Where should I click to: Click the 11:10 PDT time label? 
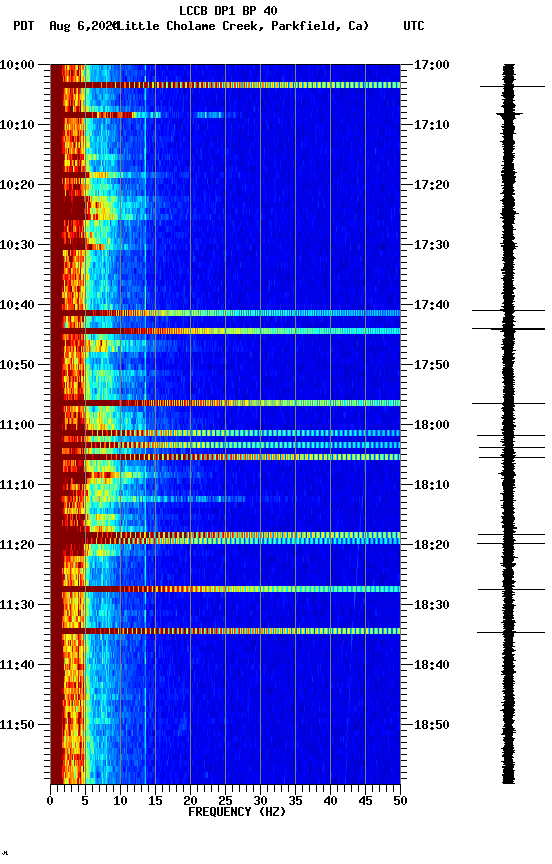(17, 485)
